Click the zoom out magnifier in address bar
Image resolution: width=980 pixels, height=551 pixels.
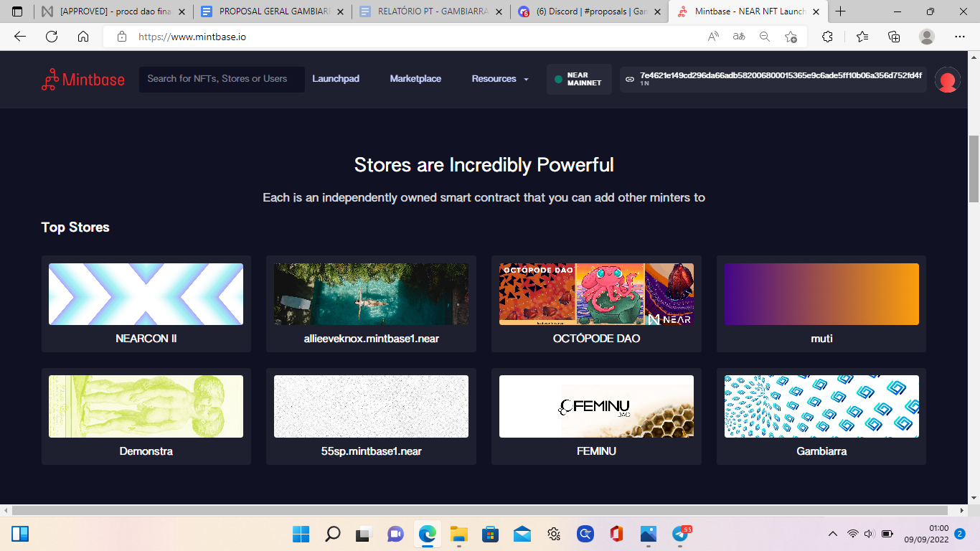[x=765, y=37]
